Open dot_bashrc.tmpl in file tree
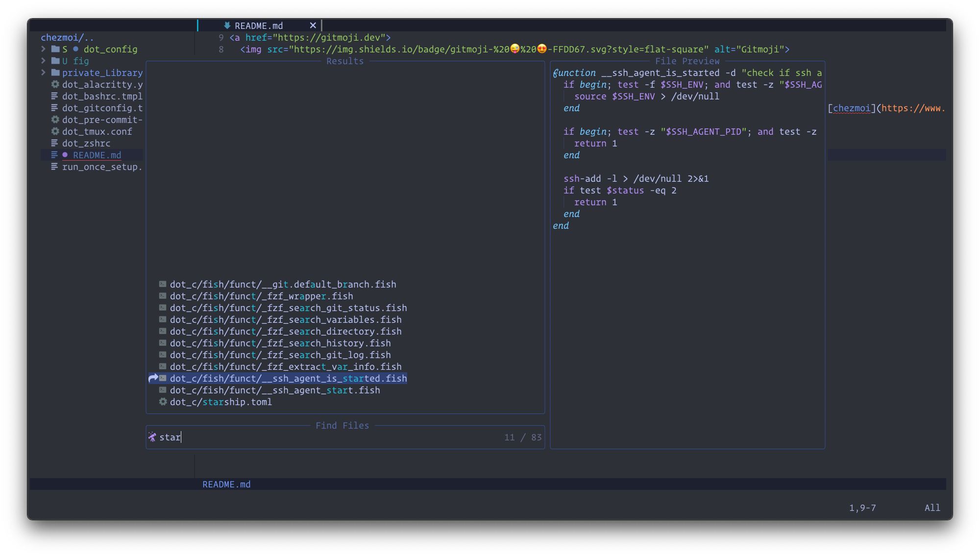This screenshot has height=556, width=980. pyautogui.click(x=102, y=96)
